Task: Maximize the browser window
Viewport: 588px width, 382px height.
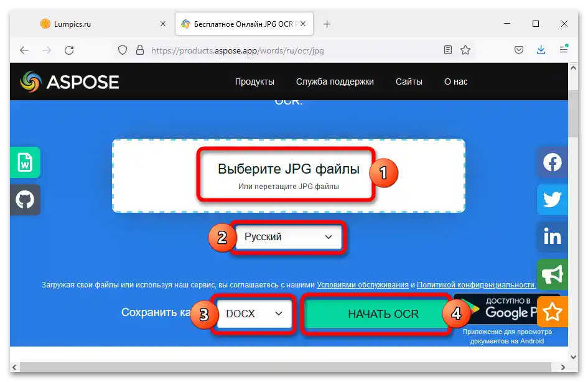Action: pyautogui.click(x=536, y=24)
